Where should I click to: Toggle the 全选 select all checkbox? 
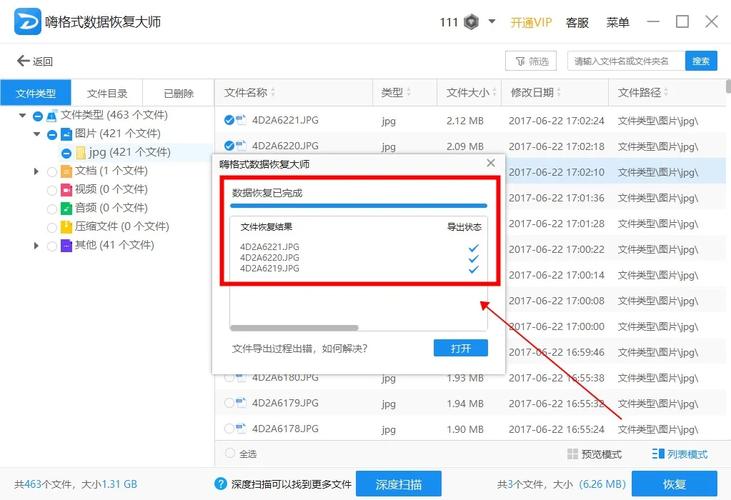click(229, 453)
